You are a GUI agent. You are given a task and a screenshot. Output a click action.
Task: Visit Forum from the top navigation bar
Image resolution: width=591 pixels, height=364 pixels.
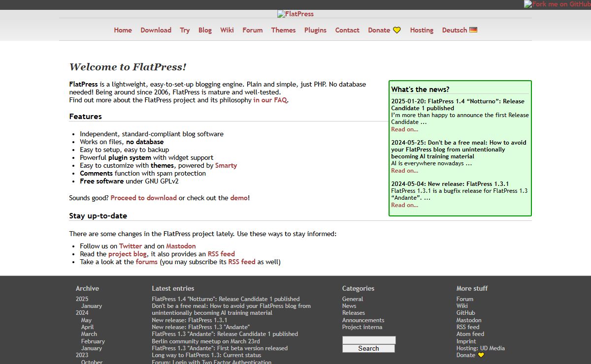tap(252, 30)
